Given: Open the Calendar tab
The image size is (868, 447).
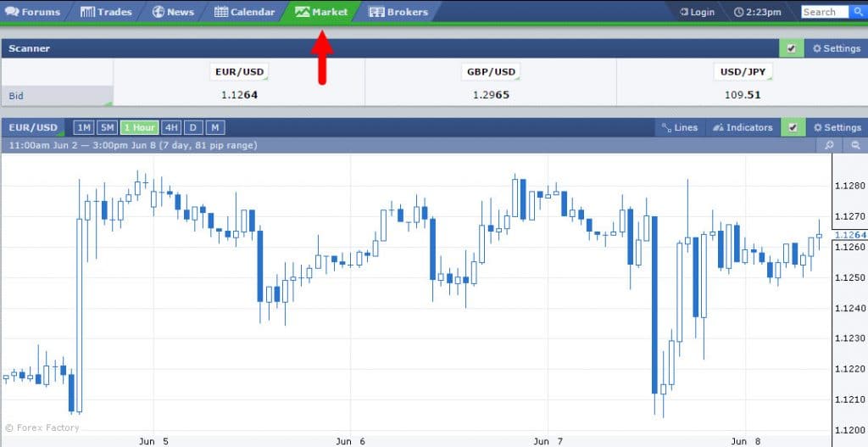Looking at the screenshot, I should click(x=244, y=12).
